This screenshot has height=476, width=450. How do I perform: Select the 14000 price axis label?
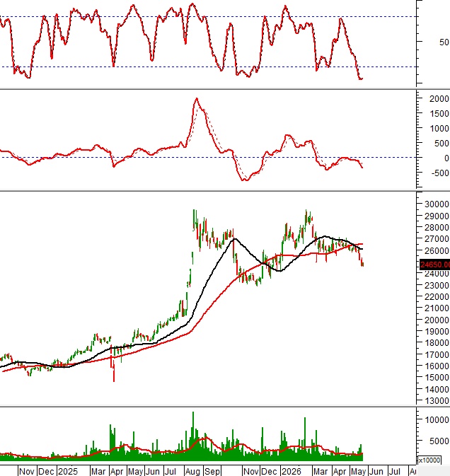pyautogui.click(x=437, y=389)
